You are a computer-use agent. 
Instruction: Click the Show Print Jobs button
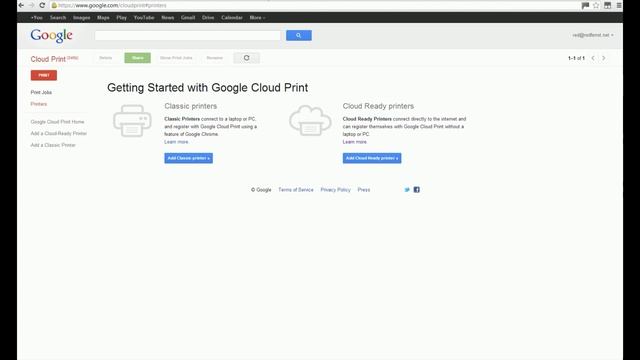pos(176,58)
